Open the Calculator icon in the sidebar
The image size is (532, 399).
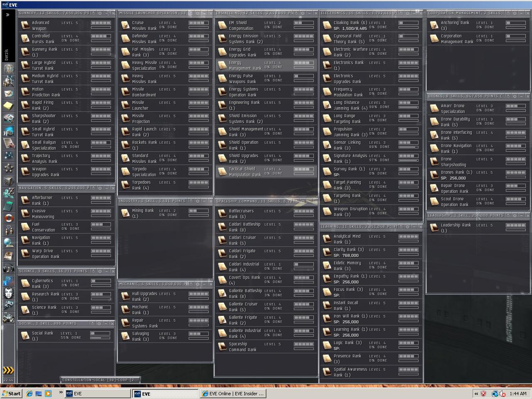[9, 205]
